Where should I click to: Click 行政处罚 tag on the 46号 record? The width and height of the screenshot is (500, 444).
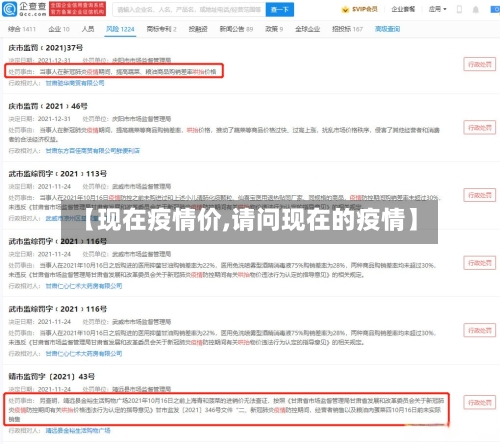coord(480,128)
